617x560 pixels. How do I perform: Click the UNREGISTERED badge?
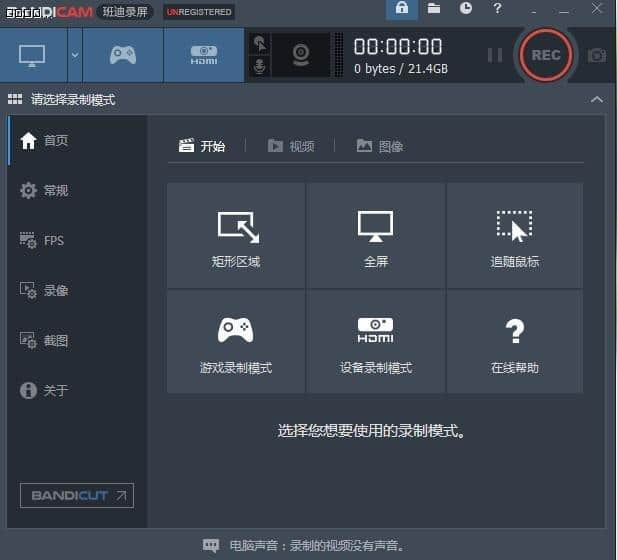(199, 12)
